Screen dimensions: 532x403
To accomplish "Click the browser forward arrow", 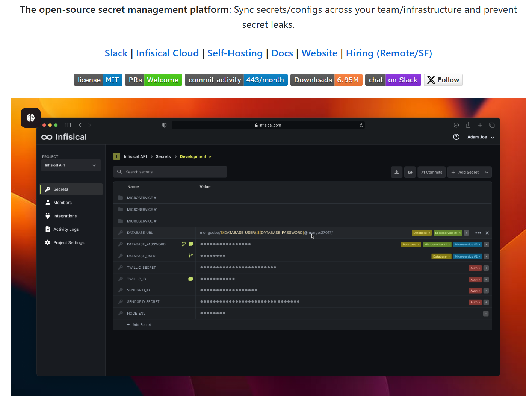I will [89, 125].
